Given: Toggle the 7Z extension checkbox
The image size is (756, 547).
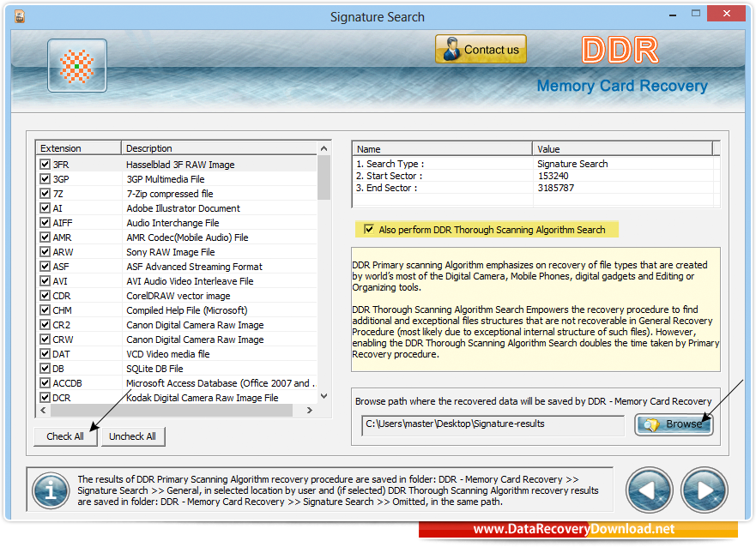Looking at the screenshot, I should (x=45, y=193).
